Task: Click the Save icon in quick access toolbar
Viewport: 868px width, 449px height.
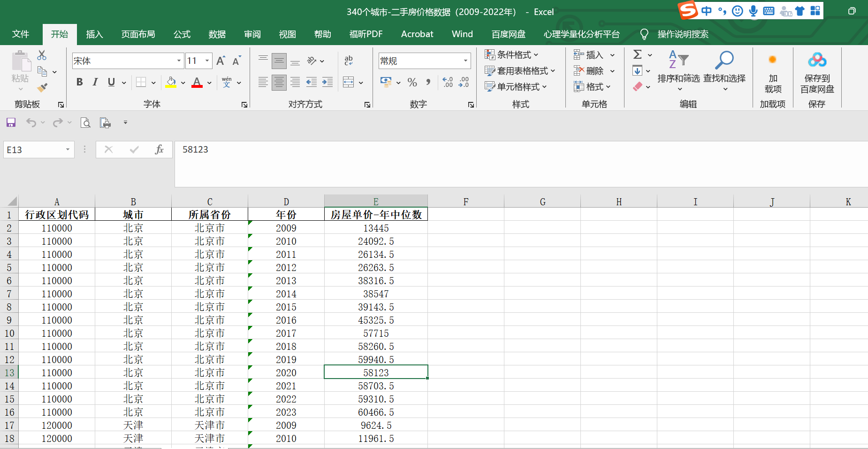Action: click(x=11, y=123)
